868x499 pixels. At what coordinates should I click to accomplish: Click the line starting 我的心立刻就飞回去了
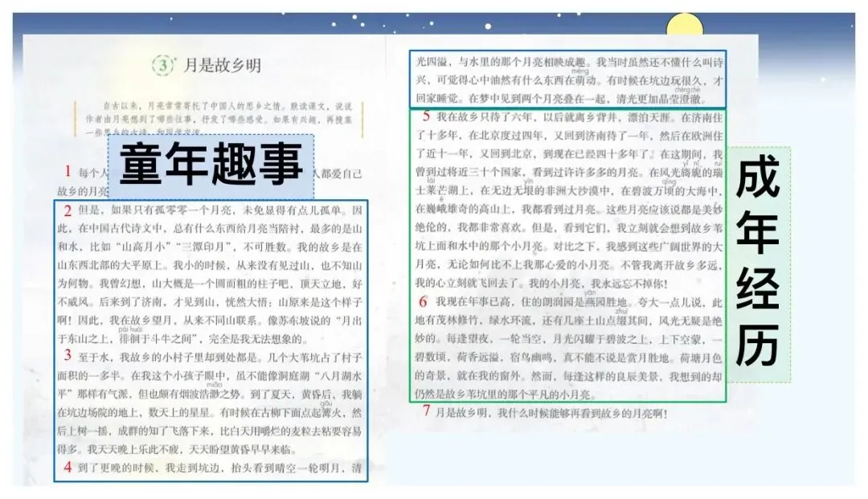(542, 283)
